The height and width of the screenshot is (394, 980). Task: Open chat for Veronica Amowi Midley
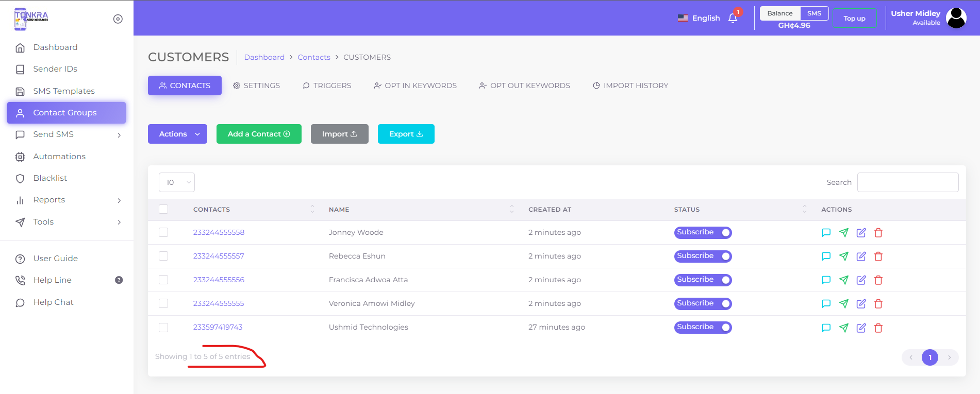tap(826, 304)
